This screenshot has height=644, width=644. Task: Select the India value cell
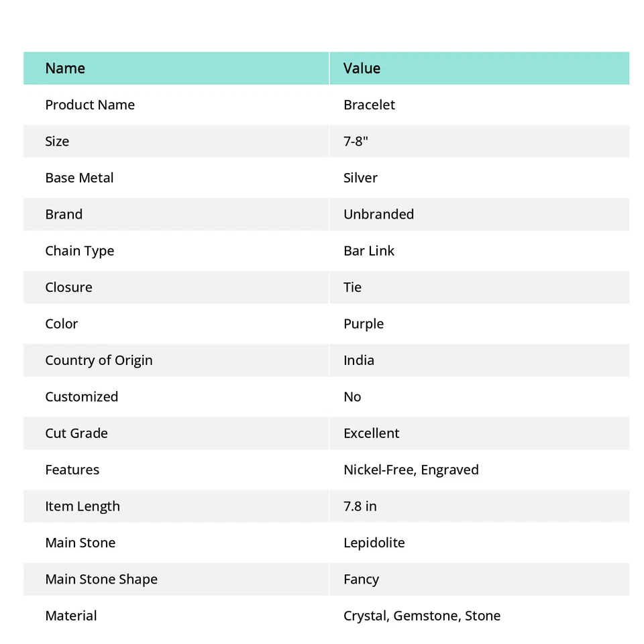click(x=359, y=360)
